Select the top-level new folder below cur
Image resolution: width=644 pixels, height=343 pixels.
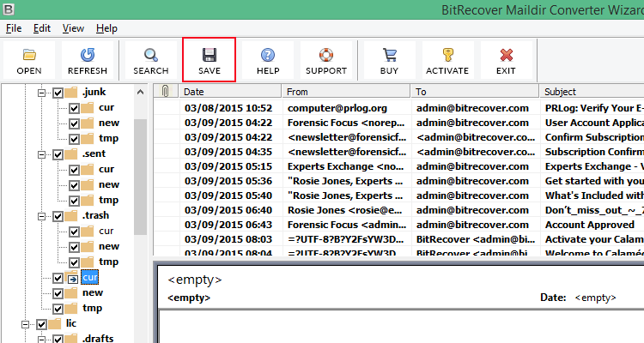click(93, 293)
